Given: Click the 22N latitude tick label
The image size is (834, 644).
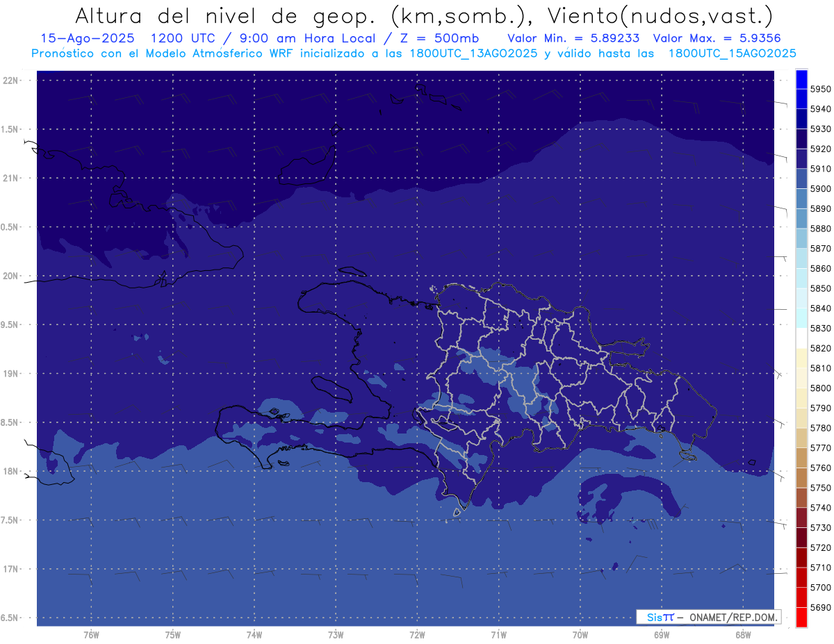Looking at the screenshot, I should tap(11, 80).
